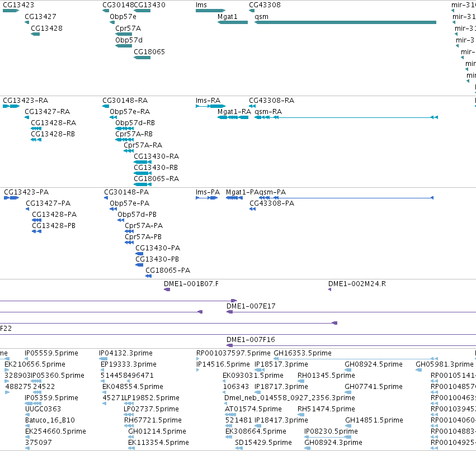Click protein CG13430-PB
The image size is (476, 451).
click(157, 260)
